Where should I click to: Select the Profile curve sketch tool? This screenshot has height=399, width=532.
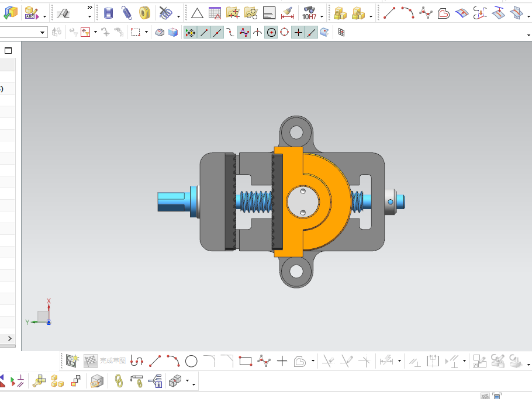[x=137, y=361]
